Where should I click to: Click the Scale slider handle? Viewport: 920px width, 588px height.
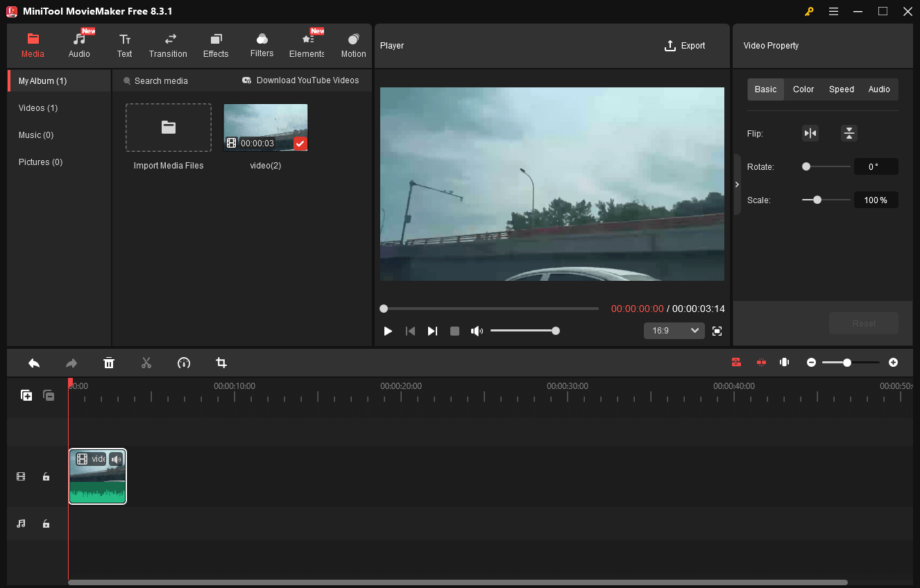[x=817, y=200]
